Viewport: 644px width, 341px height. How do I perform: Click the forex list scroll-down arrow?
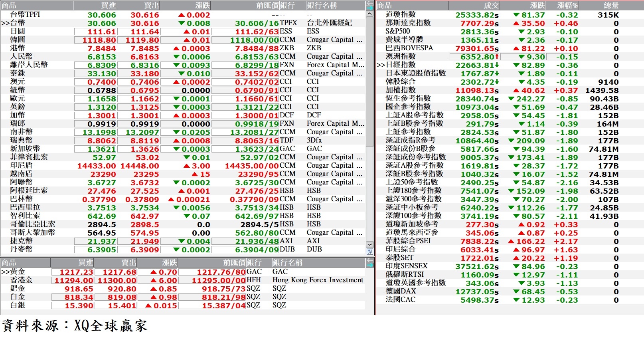tap(369, 244)
